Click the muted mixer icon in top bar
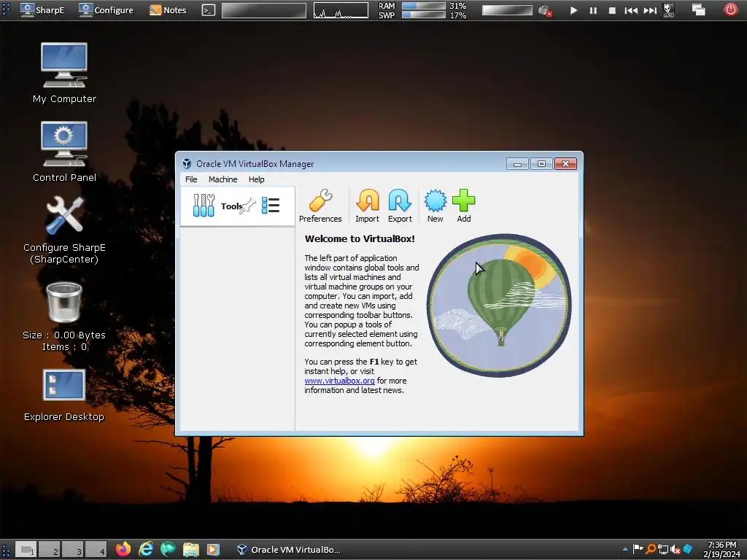 tap(544, 10)
